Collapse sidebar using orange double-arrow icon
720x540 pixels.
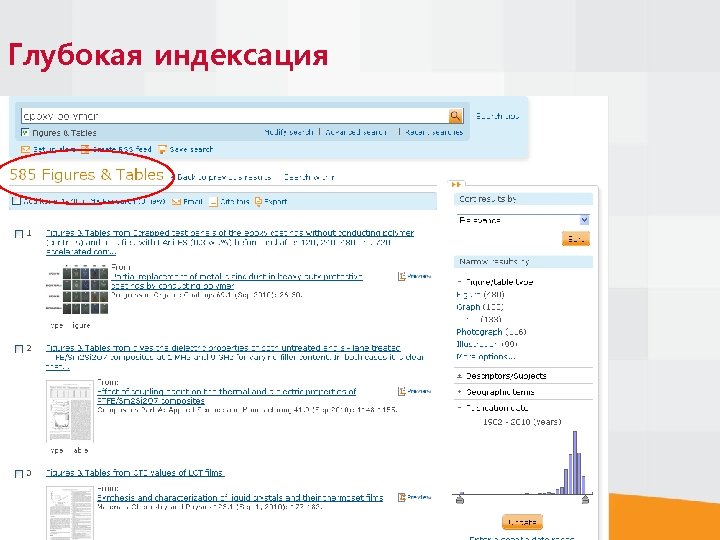[456, 184]
